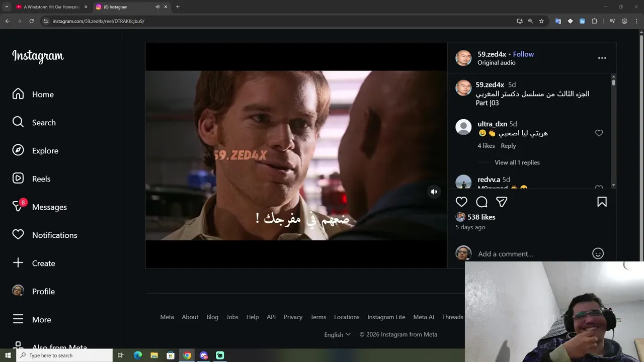Open Search in the Instagram sidebar
This screenshot has height=362, width=644.
pyautogui.click(x=34, y=123)
